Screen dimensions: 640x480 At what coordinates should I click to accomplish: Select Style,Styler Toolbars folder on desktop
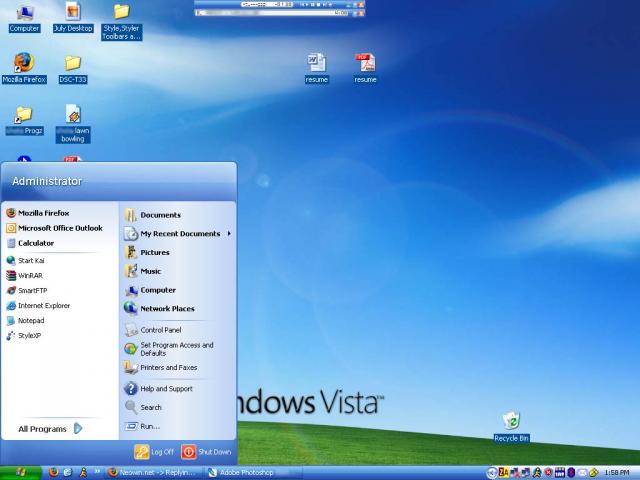click(122, 22)
